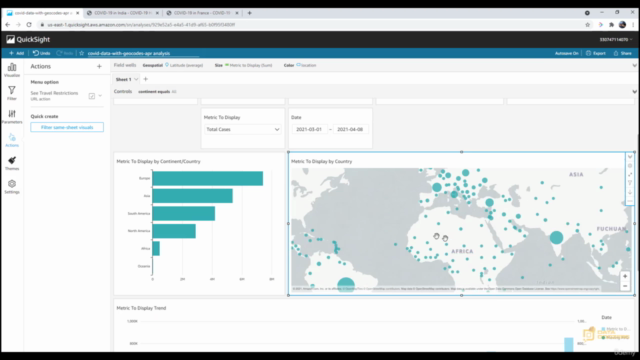Click the browser address bar

click(x=310, y=24)
